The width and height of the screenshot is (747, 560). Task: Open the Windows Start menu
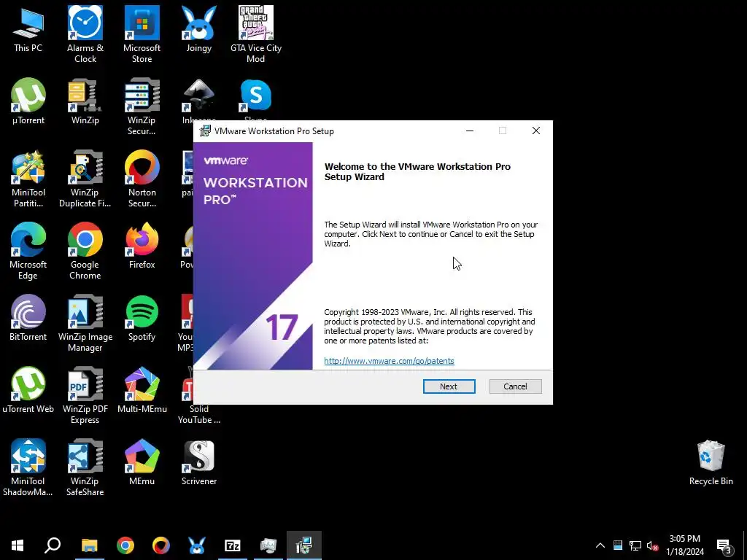coord(18,545)
